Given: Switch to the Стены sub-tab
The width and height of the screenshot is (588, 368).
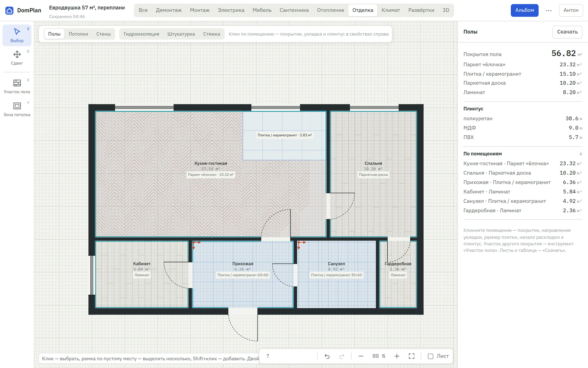Looking at the screenshot, I should [103, 34].
